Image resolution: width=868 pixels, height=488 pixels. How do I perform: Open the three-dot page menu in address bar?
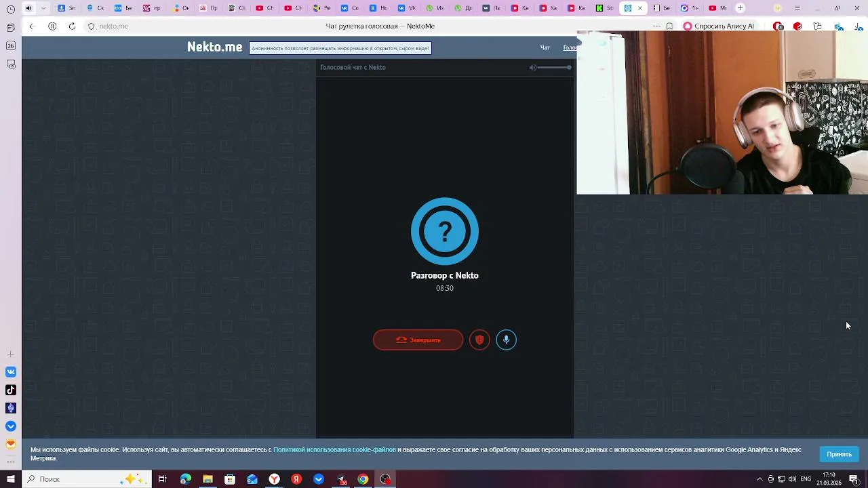656,26
